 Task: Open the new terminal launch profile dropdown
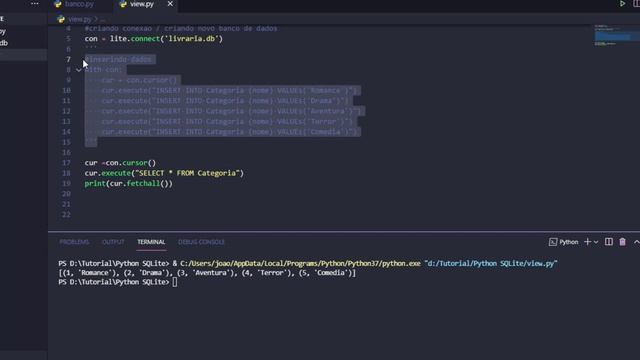(x=596, y=242)
